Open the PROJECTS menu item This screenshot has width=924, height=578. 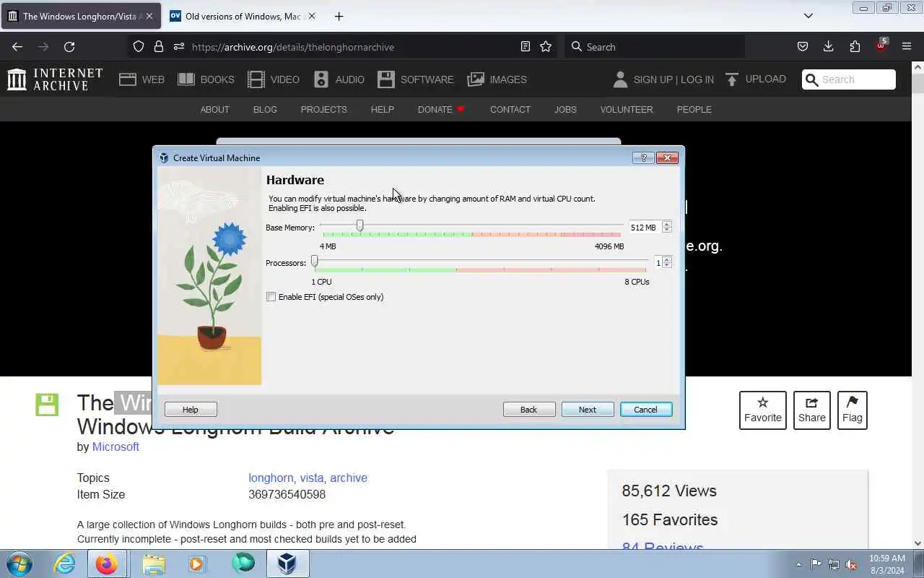[x=323, y=110]
